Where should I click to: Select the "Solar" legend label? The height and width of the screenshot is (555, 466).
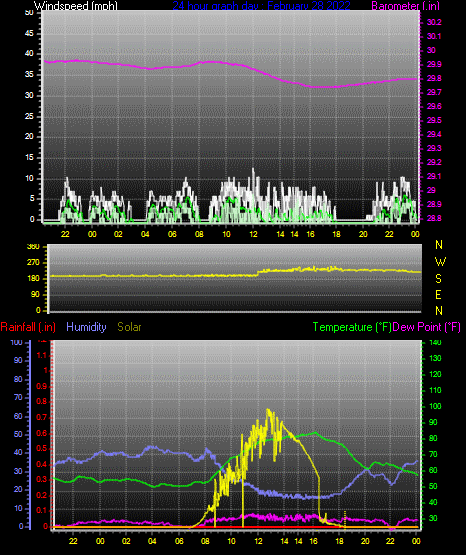tap(129, 327)
